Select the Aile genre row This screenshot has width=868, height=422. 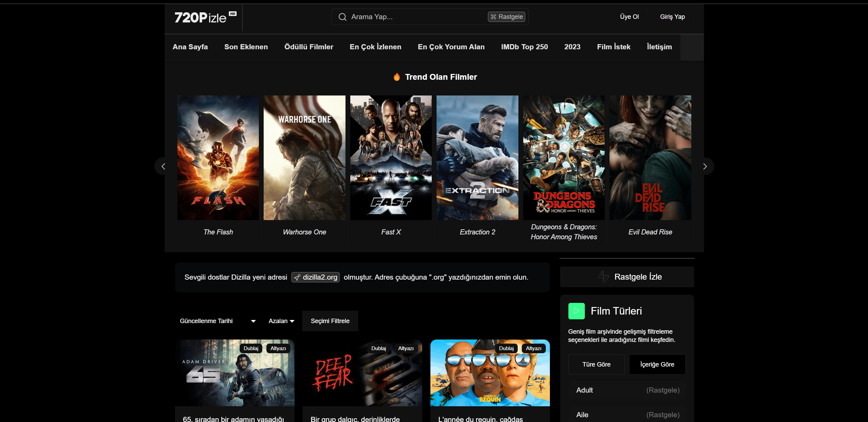(627, 415)
